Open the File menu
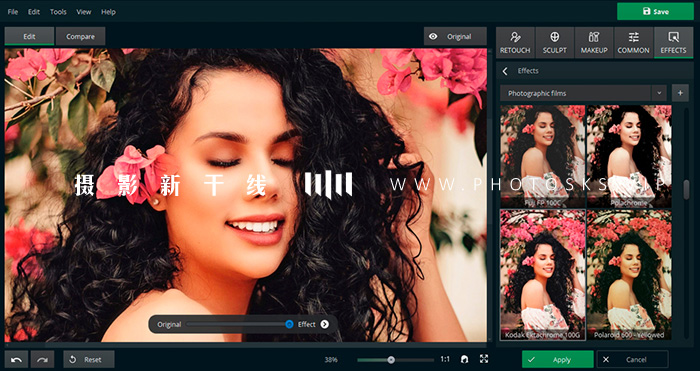 point(12,12)
